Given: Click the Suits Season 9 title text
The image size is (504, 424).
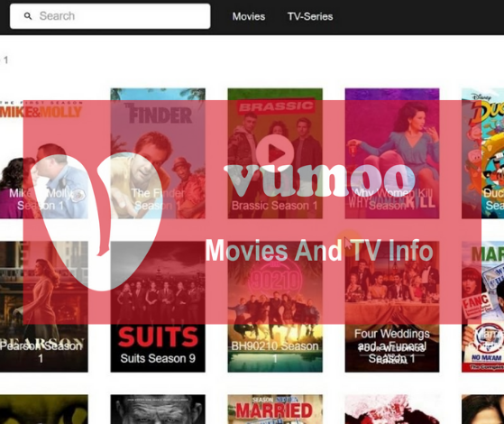Looking at the screenshot, I should coord(158,358).
